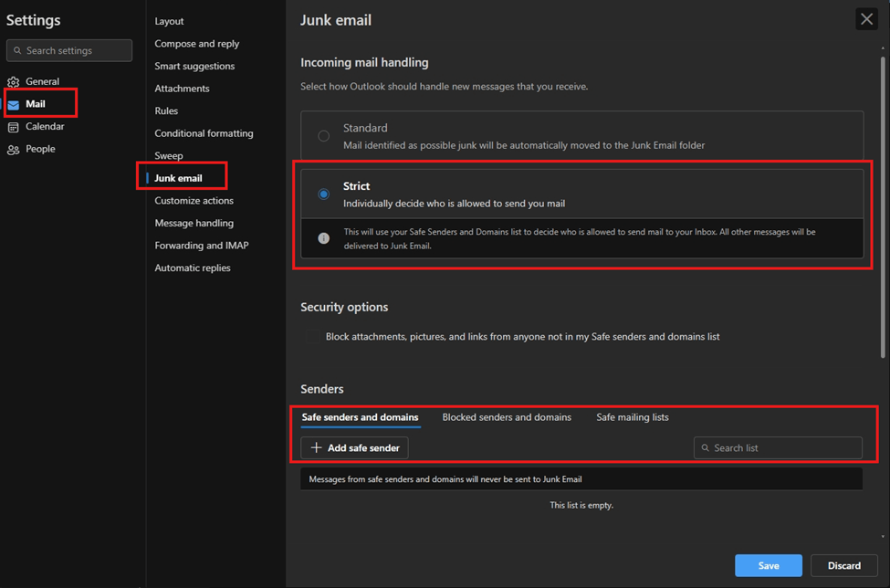
Task: Open Conditional formatting settings
Action: [x=204, y=133]
